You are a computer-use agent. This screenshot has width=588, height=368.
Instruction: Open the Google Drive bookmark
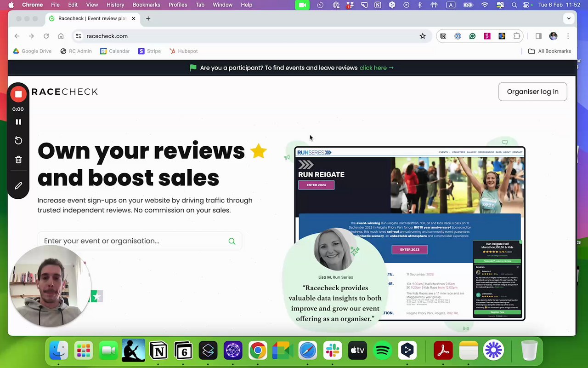32,51
